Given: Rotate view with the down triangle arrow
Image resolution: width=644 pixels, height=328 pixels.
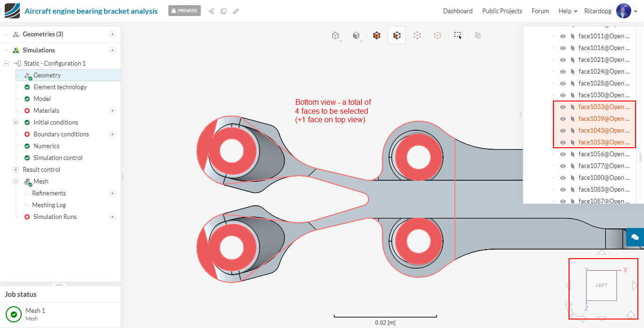Looking at the screenshot, I should (602, 319).
